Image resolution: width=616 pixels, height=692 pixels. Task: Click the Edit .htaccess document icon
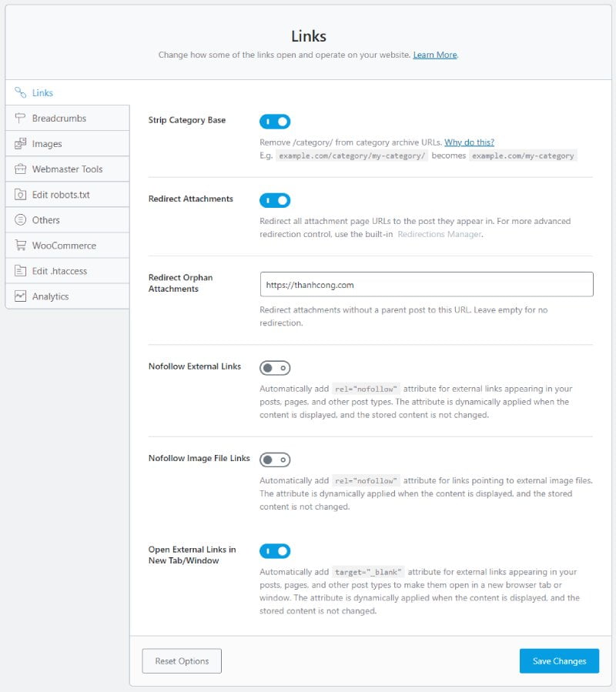tap(20, 271)
